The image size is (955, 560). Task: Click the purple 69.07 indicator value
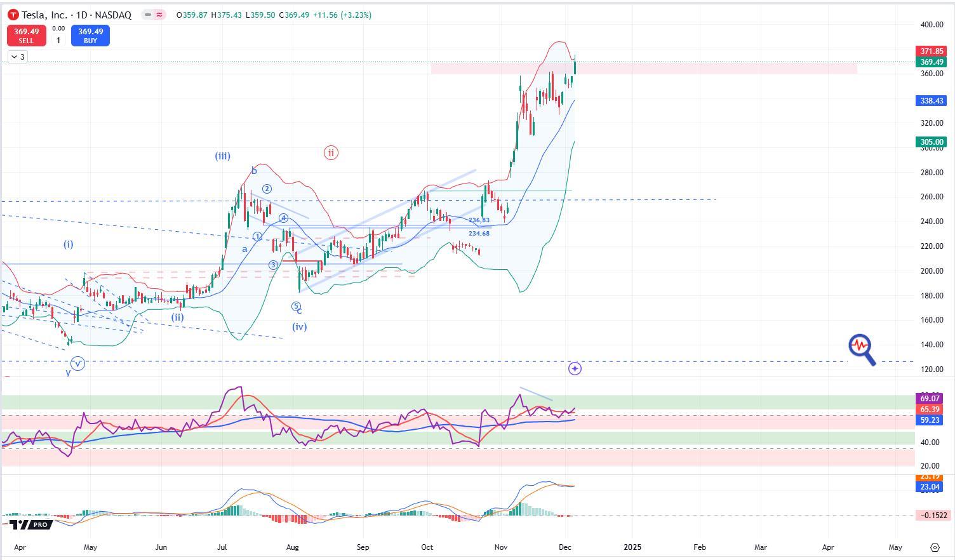[930, 399]
